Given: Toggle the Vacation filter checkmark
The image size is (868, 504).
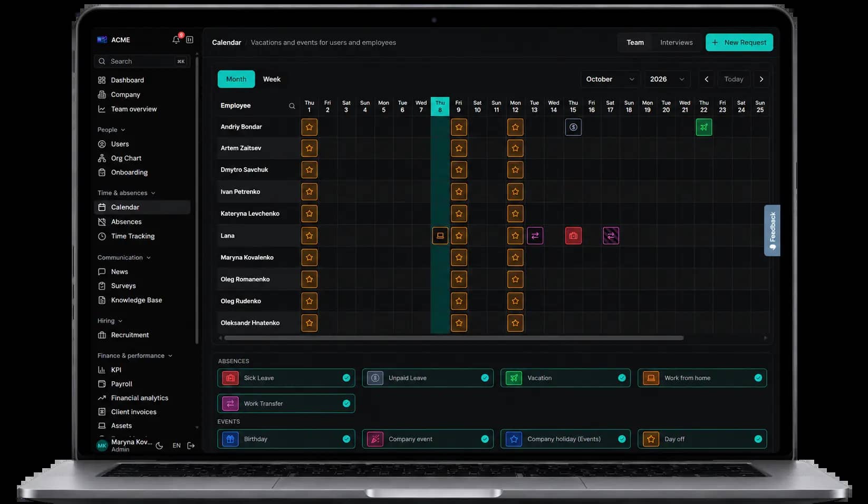Looking at the screenshot, I should [622, 378].
